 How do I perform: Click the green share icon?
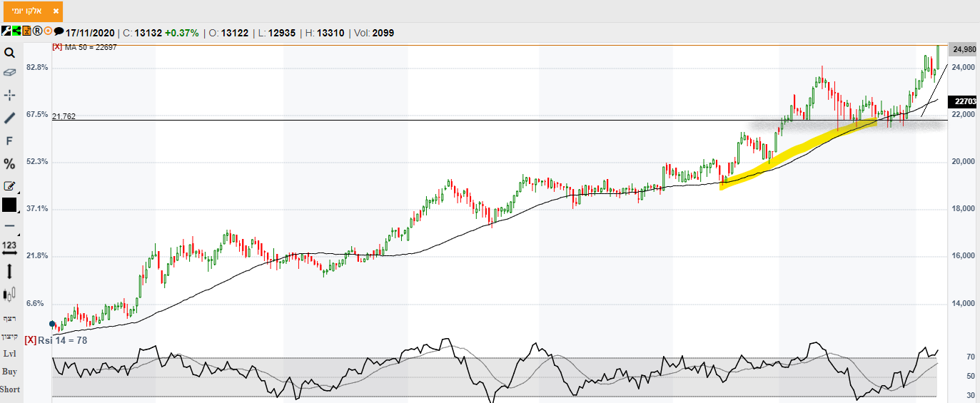(x=16, y=31)
